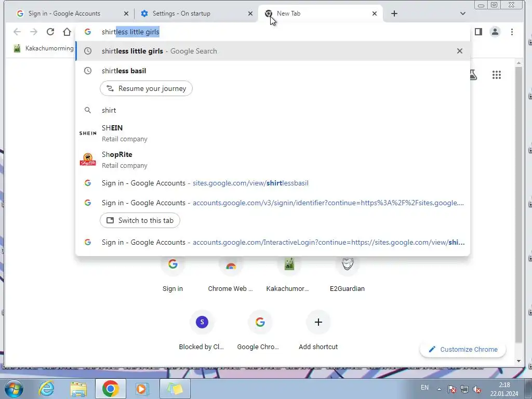Image resolution: width=532 pixels, height=399 pixels.
Task: Launch Internet Explorer from the taskbar
Action: 46,389
